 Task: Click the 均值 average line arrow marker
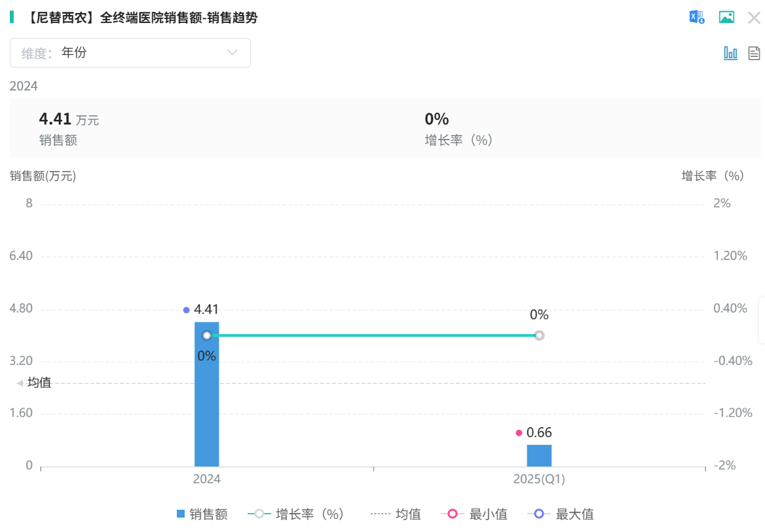click(x=20, y=383)
